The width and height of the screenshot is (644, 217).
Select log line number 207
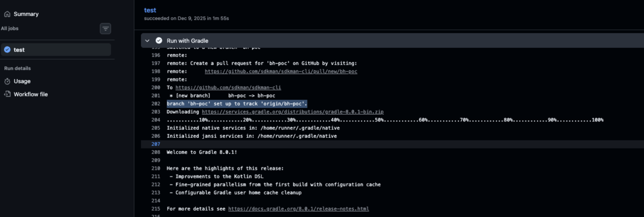pyautogui.click(x=156, y=144)
